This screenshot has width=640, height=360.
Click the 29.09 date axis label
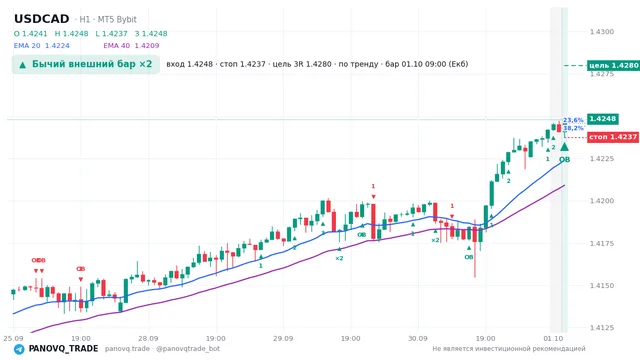[283, 338]
